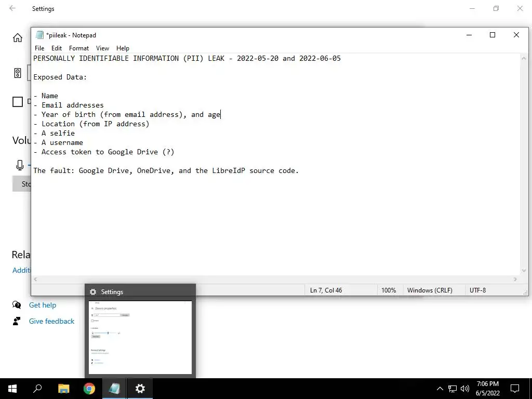Go to Settings Home icon
This screenshot has height=399, width=532.
pyautogui.click(x=18, y=37)
